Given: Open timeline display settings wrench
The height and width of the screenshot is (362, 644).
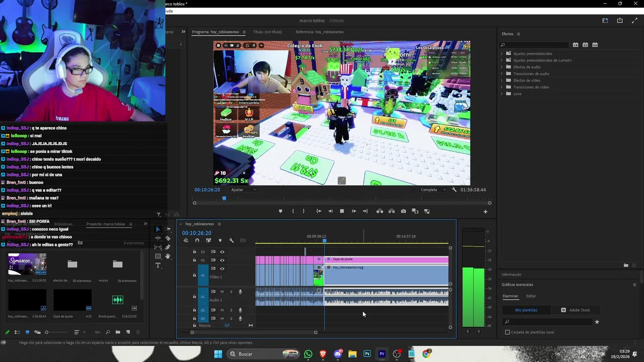Looking at the screenshot, I should click(231, 240).
